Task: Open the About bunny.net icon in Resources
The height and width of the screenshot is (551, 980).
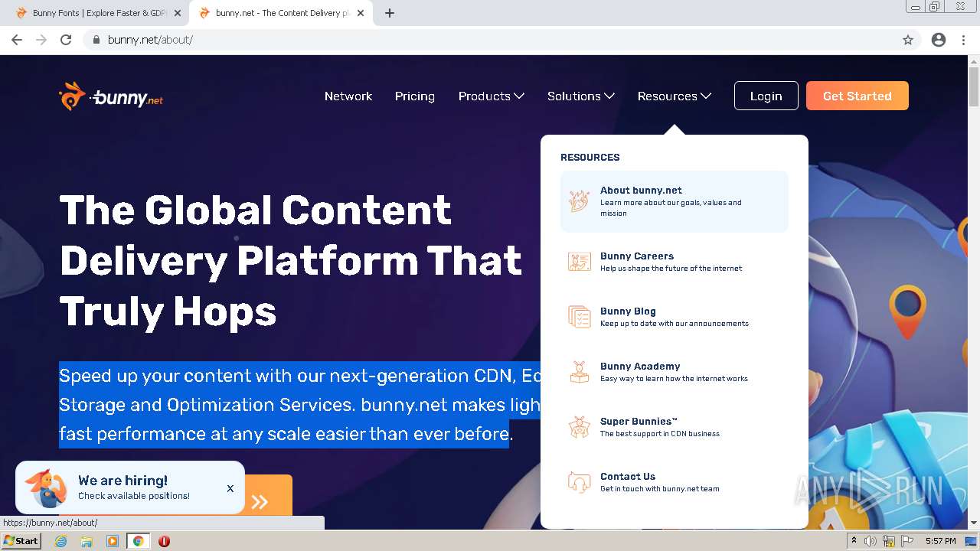Action: pos(580,201)
